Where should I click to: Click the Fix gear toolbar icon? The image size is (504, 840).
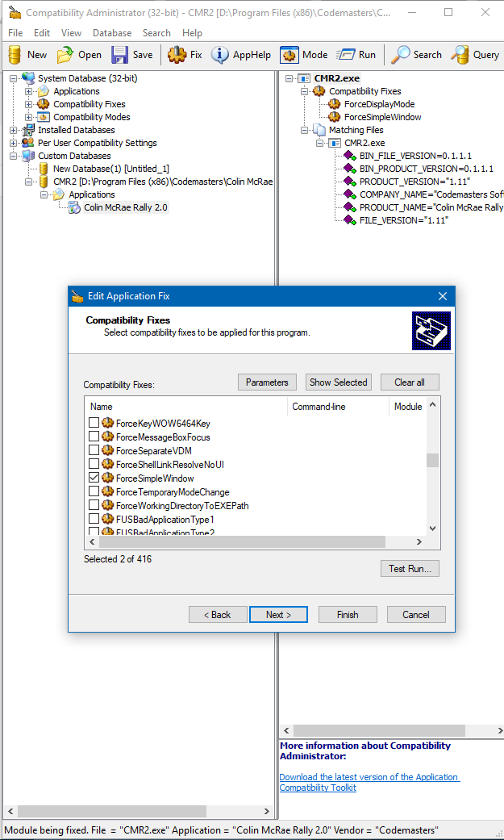point(177,55)
